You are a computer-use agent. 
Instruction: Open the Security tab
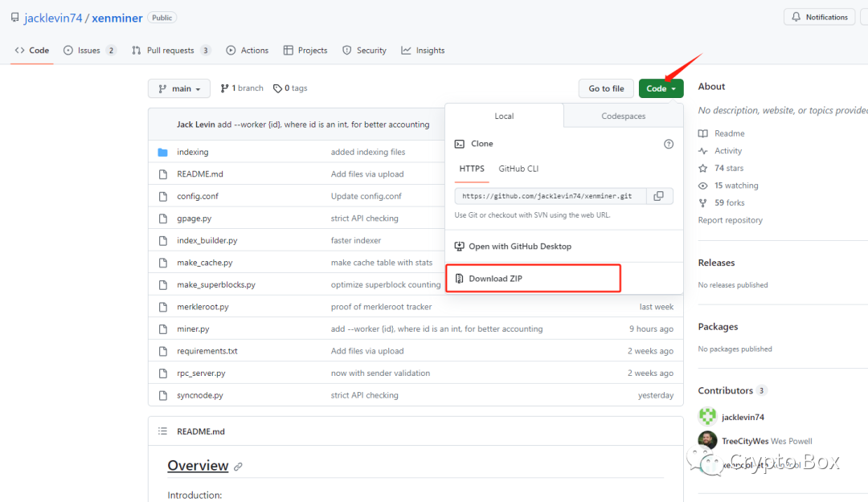coord(364,51)
